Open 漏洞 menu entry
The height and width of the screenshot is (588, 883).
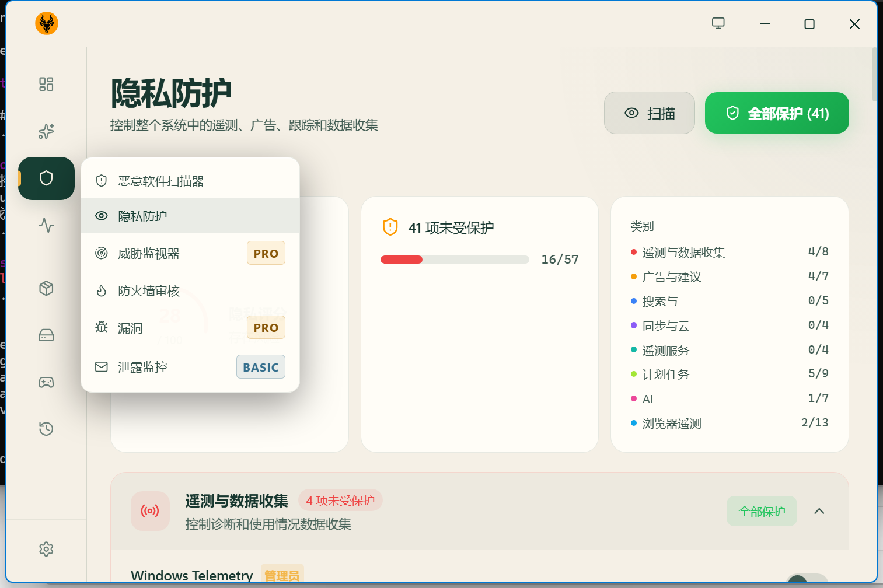click(190, 328)
